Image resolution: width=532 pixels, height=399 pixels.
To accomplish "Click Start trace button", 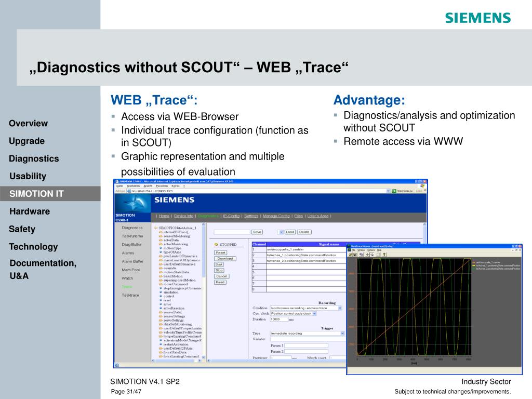I will click(x=219, y=264).
